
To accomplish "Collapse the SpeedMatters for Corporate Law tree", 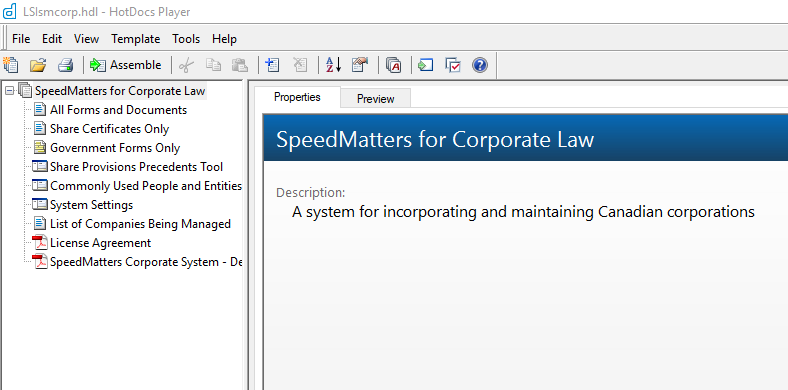I will (9, 91).
